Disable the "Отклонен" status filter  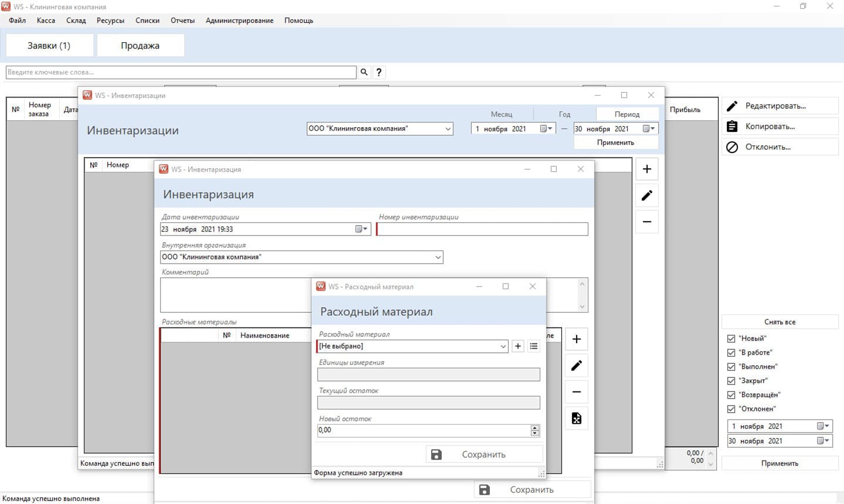tap(731, 409)
